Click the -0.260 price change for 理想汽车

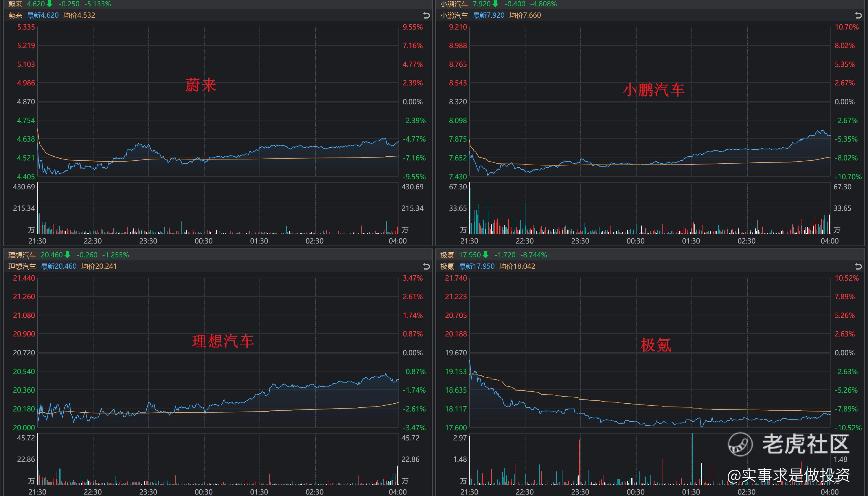87,255
